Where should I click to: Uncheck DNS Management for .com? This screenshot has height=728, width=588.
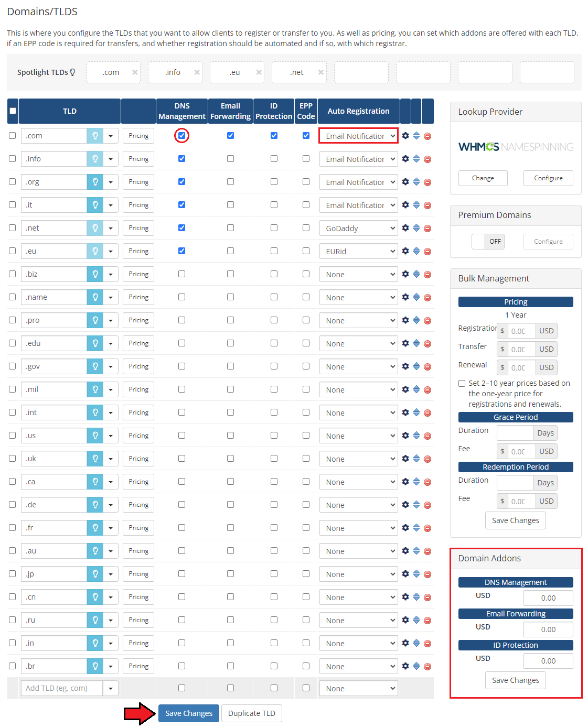[x=181, y=136]
